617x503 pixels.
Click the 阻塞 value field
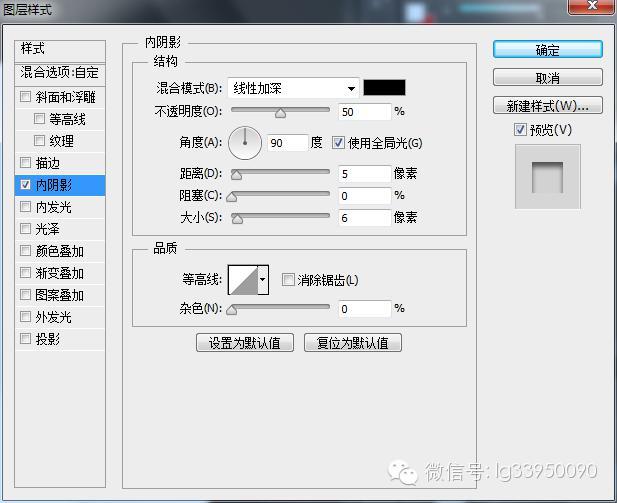(364, 196)
